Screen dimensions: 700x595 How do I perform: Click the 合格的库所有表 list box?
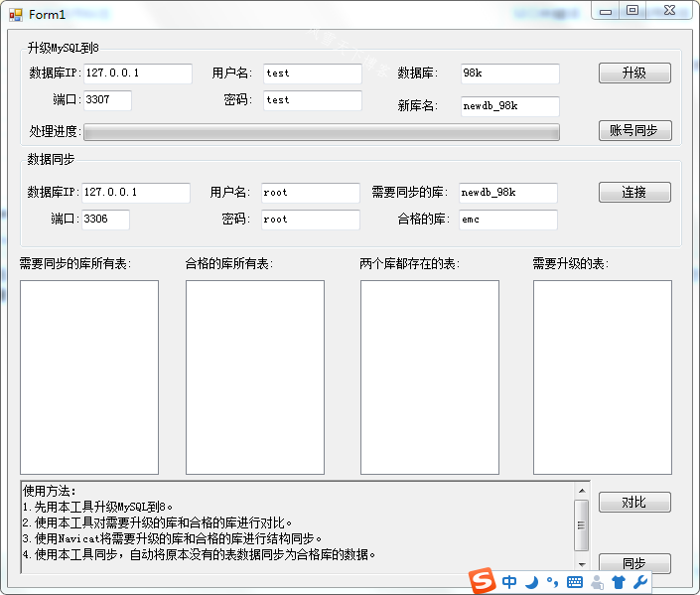tap(255, 377)
